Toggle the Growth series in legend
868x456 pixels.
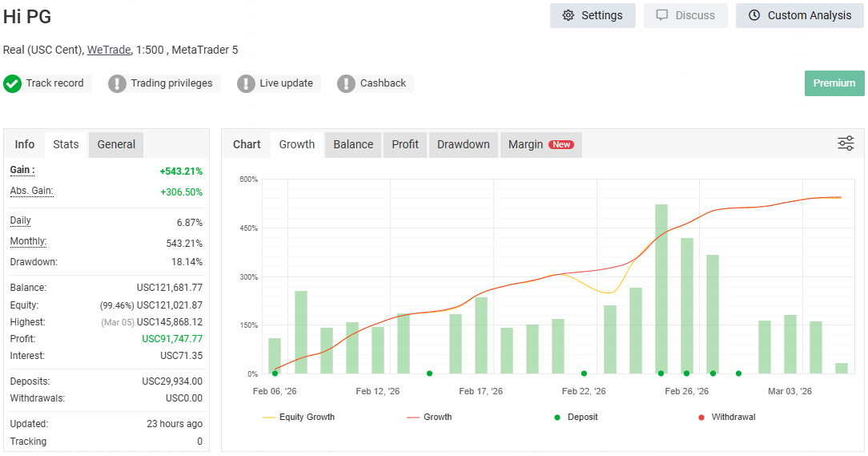click(429, 418)
